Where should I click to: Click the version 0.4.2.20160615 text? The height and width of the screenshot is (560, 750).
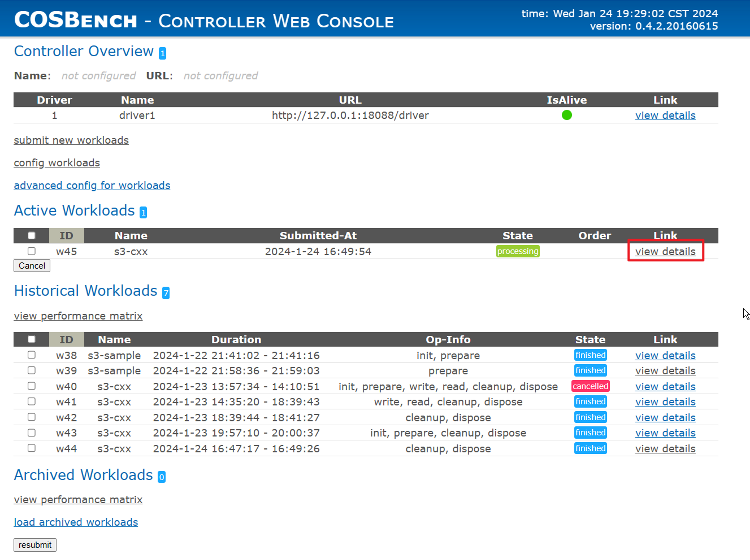(x=654, y=26)
